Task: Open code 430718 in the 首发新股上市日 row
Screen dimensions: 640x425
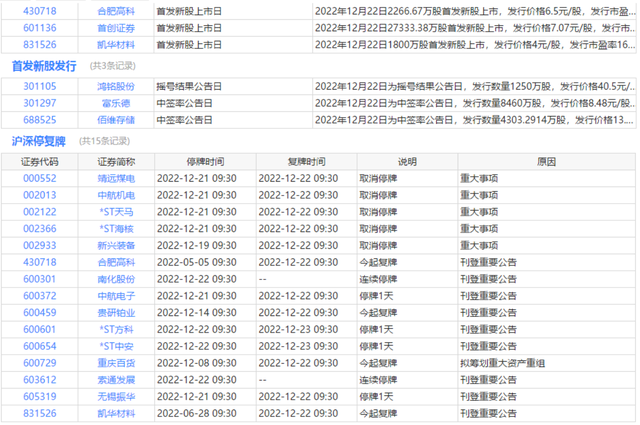Action: pos(40,11)
